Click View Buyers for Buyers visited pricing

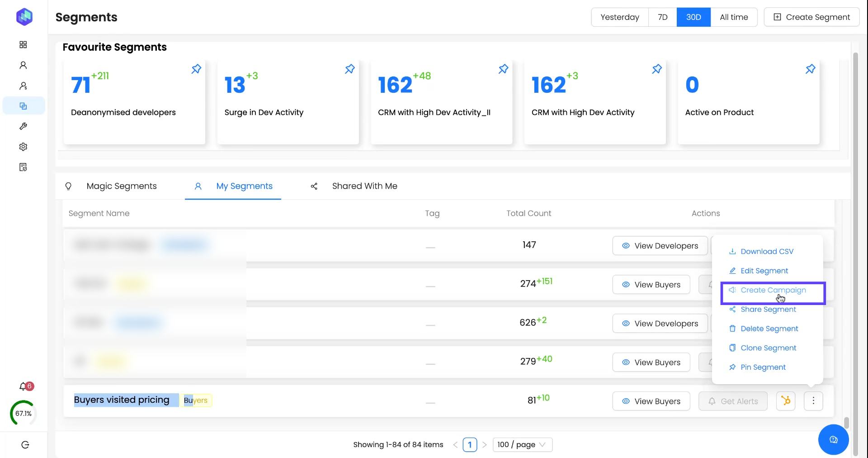[x=651, y=401]
